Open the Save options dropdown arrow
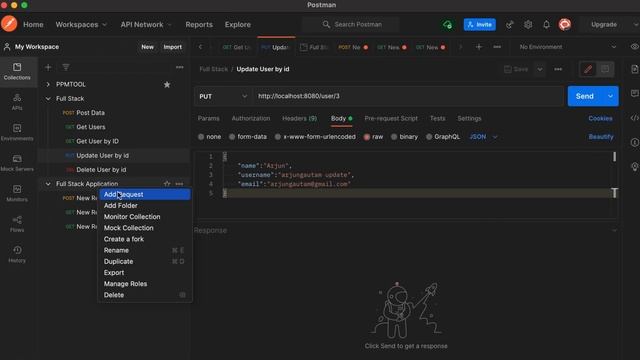640x360 pixels. 540,69
